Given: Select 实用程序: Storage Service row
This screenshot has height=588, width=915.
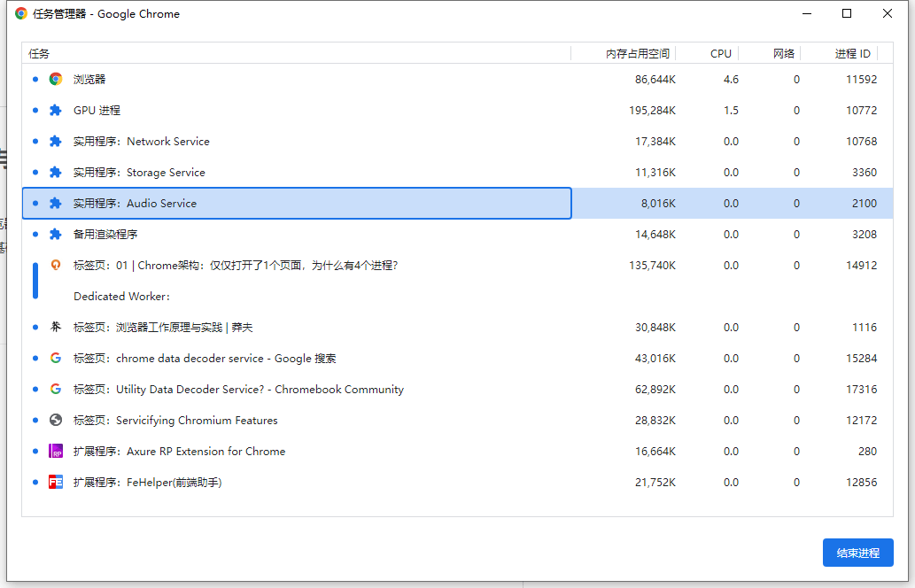Looking at the screenshot, I should pos(457,172).
